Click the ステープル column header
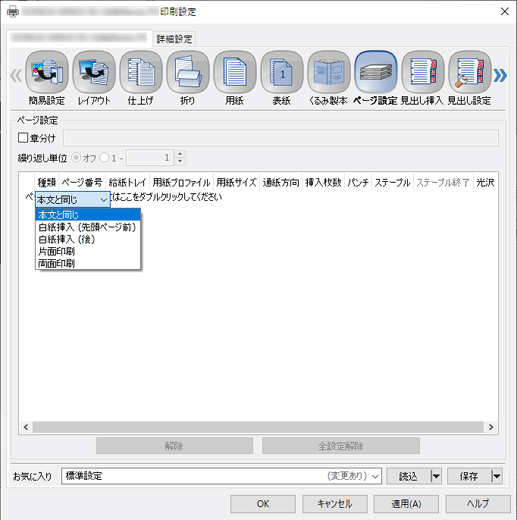 point(392,183)
